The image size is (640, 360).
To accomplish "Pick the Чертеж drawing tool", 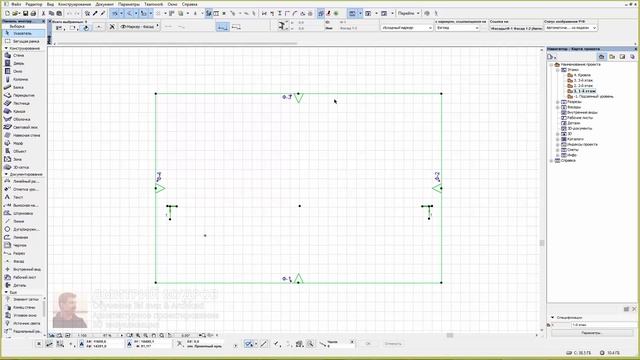I will (24, 245).
